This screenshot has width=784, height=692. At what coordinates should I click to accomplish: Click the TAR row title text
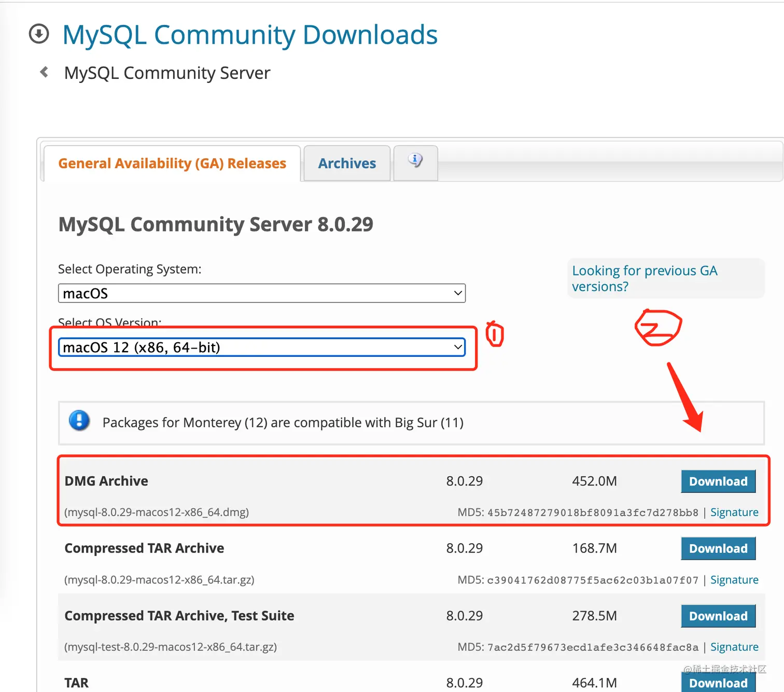pos(76,683)
